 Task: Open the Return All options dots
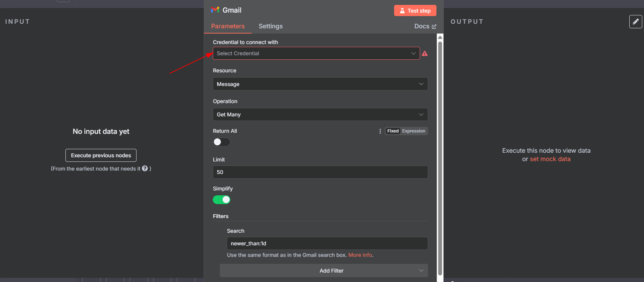point(380,131)
